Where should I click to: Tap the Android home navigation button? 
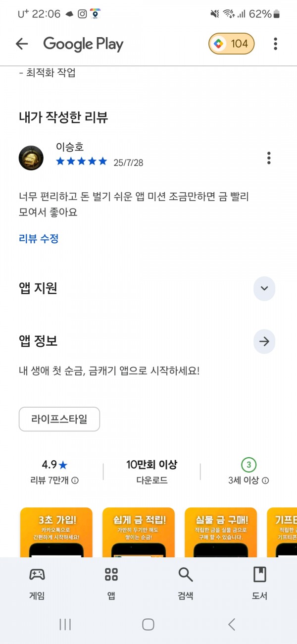pos(148,624)
